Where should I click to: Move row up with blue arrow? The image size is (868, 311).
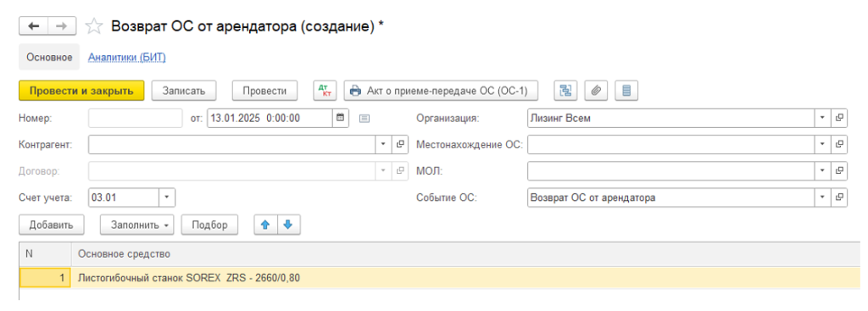(265, 225)
